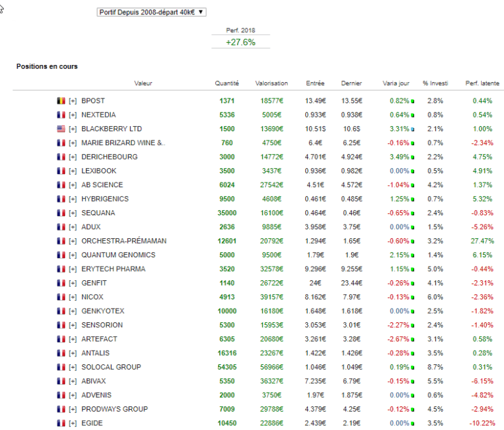
Task: Expand the SOLOCAL GROUP [+] row
Action: tap(73, 367)
